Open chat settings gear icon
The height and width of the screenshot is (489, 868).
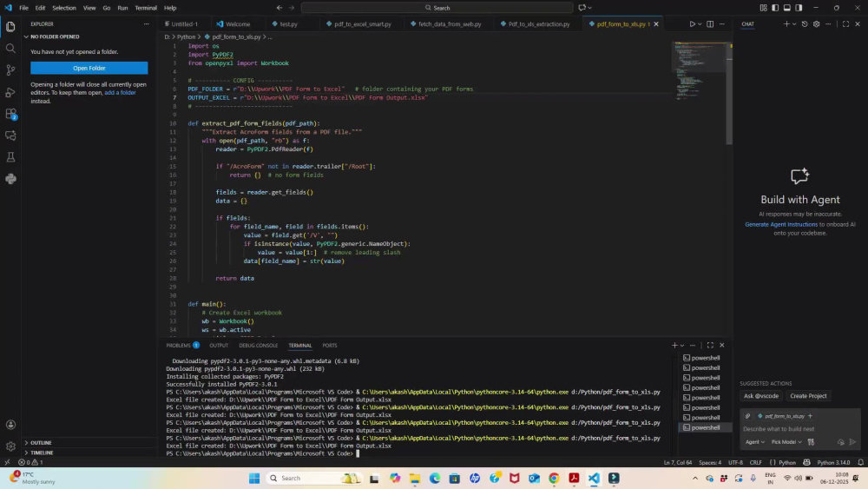coord(816,23)
